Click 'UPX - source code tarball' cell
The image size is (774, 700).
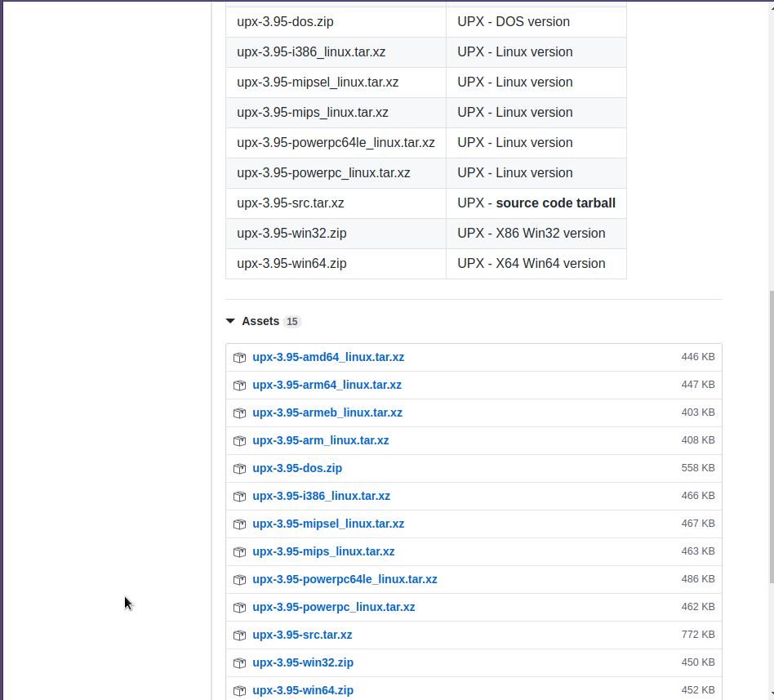click(536, 203)
